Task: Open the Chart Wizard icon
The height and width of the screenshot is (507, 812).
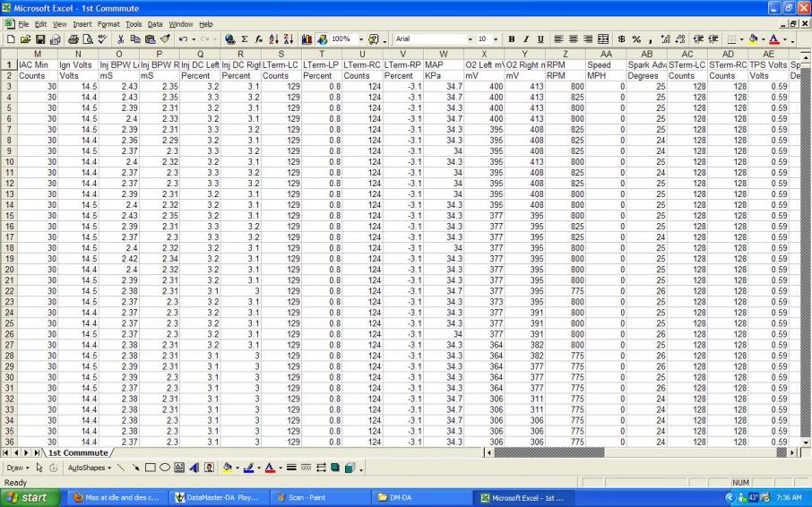Action: [x=307, y=39]
